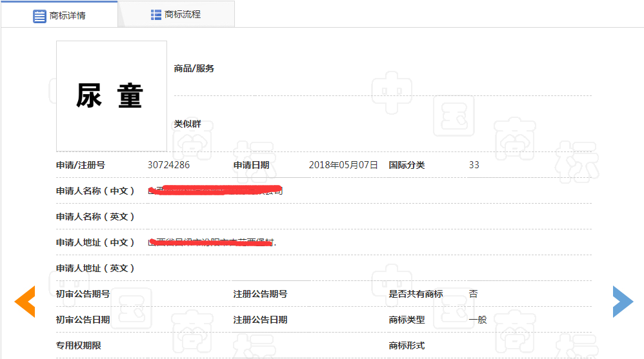This screenshot has height=359, width=644.
Task: Go to previous trademark with orange arrow
Action: [x=25, y=301]
